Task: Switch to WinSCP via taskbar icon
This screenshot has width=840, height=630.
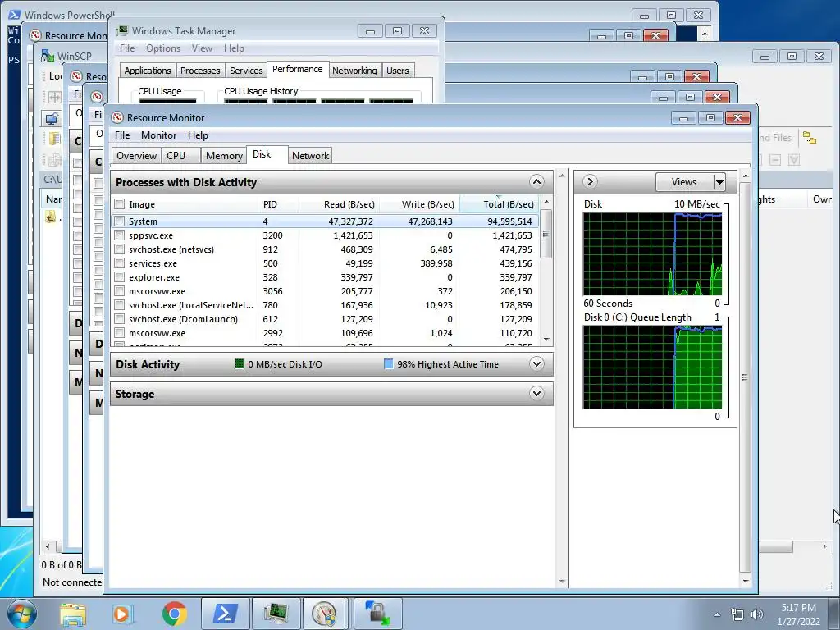Action: [x=378, y=614]
